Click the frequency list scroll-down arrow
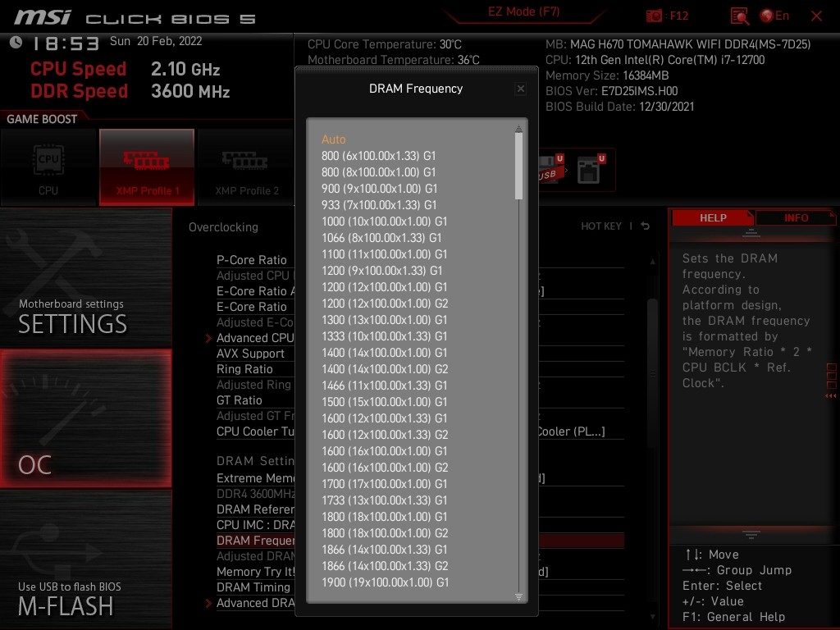840x630 pixels. (518, 597)
